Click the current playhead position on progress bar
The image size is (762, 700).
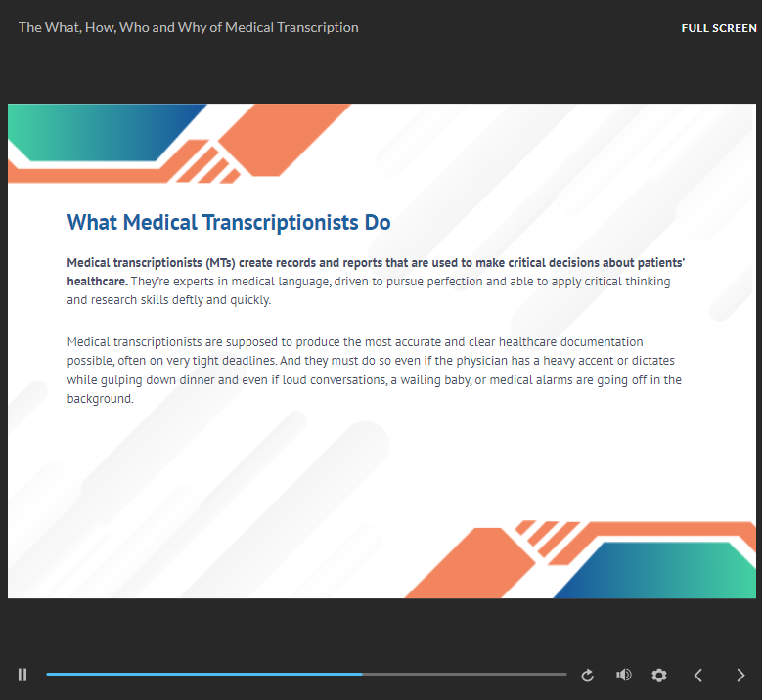(363, 675)
